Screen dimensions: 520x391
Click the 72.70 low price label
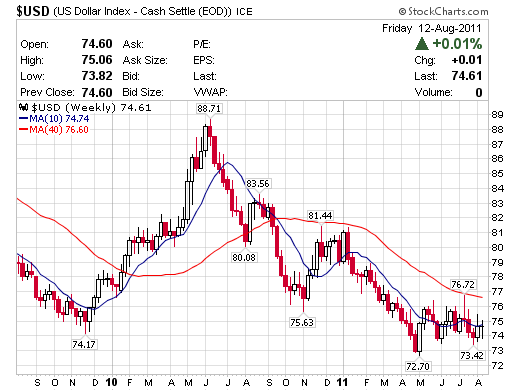point(418,366)
